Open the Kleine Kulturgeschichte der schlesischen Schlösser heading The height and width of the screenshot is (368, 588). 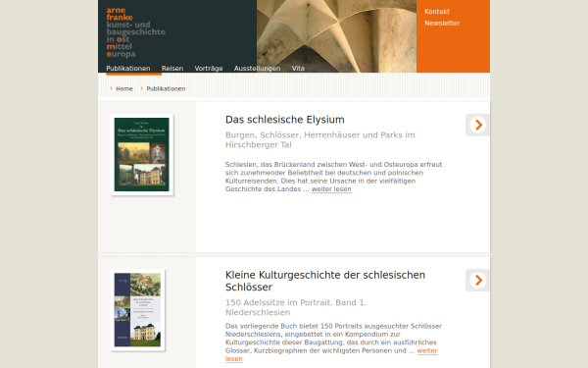click(x=325, y=281)
